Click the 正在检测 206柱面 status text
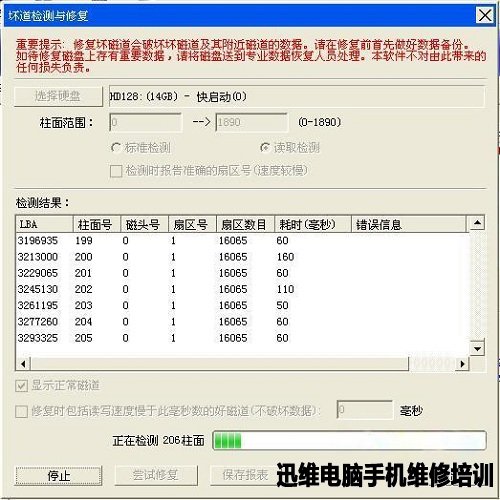Screen dimensions: 500x500 (x=158, y=441)
